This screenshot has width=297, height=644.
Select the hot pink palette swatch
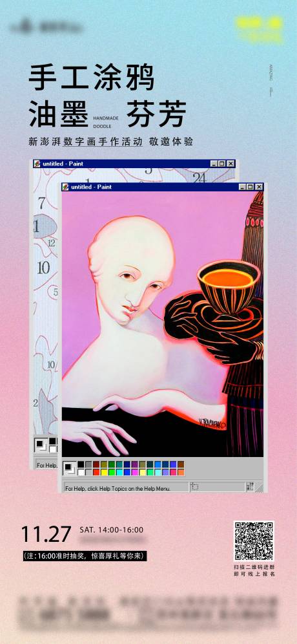[x=173, y=472]
